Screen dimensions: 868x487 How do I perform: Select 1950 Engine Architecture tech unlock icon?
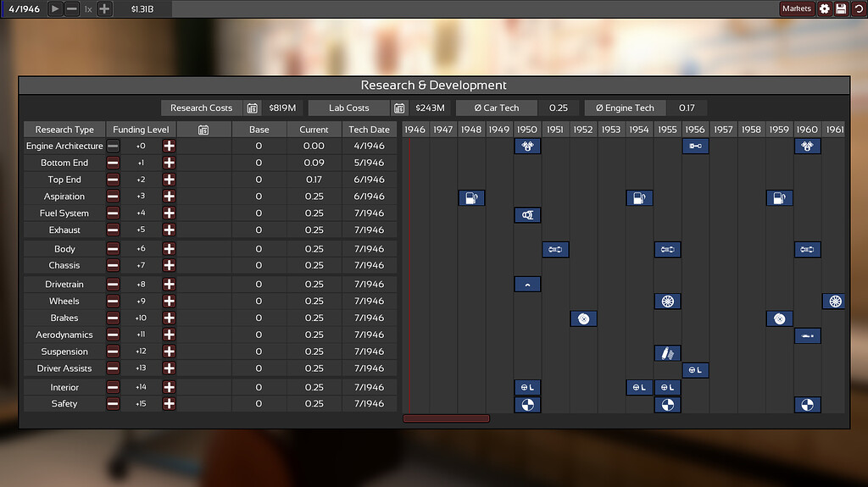(x=527, y=146)
